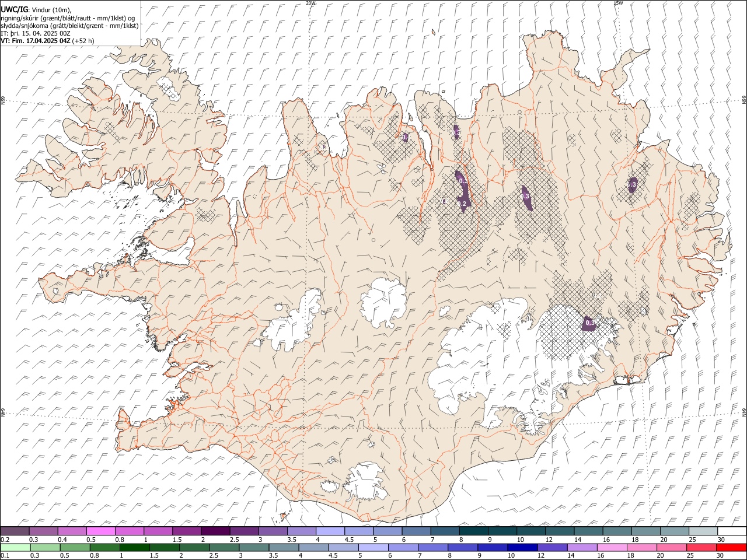Pick the 0.3 swatch in the purple snow legend
The image size is (747, 560).
(x=43, y=531)
